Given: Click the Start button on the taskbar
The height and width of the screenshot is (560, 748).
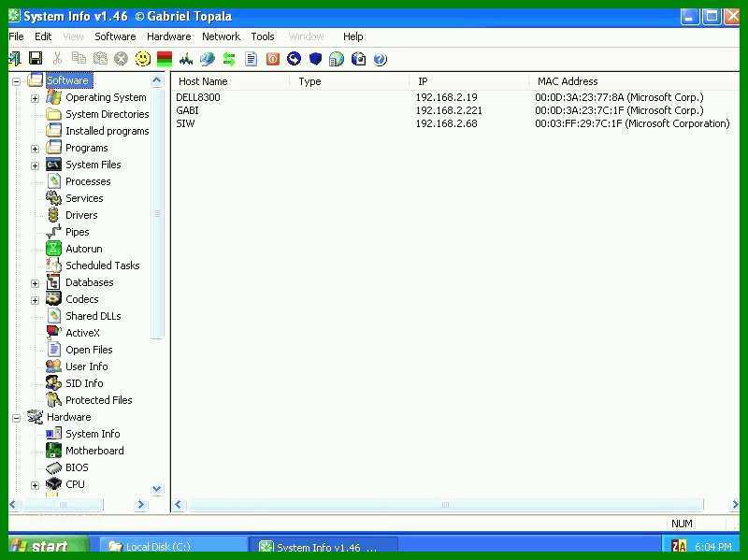Looking at the screenshot, I should tap(48, 545).
